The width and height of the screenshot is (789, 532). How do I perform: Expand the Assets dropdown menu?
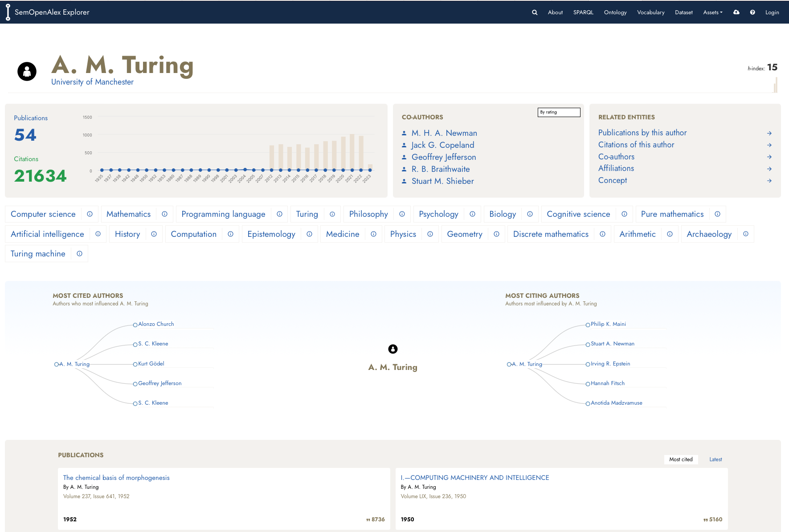(712, 12)
